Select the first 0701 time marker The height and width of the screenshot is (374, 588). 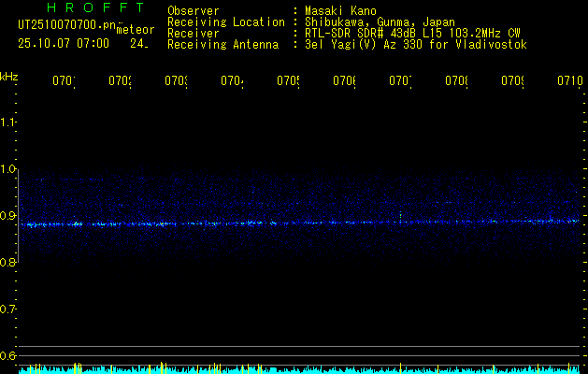point(63,81)
